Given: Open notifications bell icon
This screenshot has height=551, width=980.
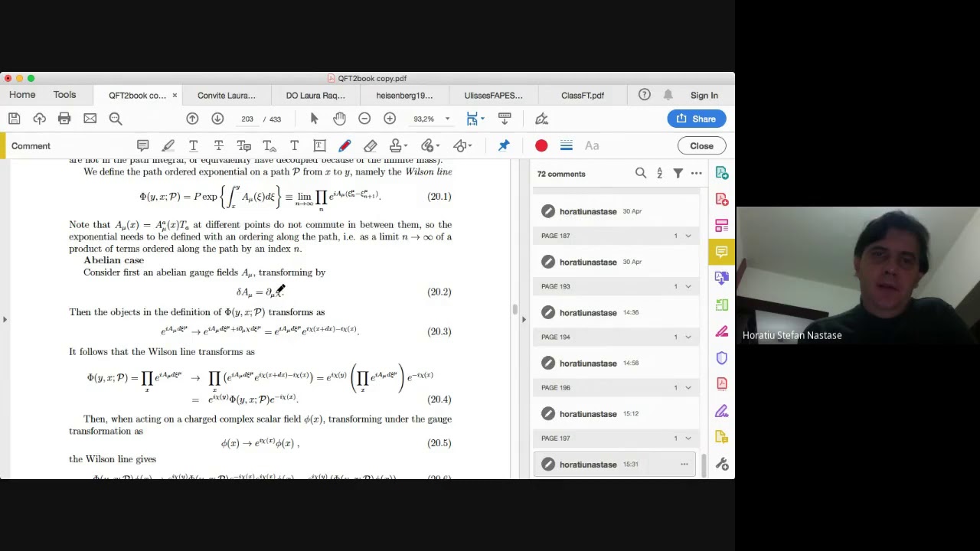Looking at the screenshot, I should (668, 95).
